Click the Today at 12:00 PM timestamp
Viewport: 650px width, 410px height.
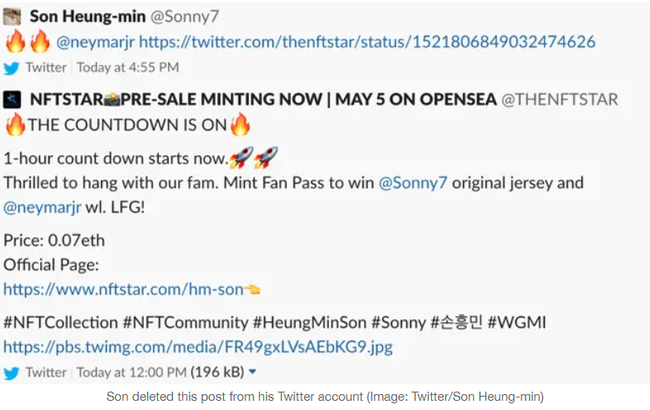click(132, 373)
